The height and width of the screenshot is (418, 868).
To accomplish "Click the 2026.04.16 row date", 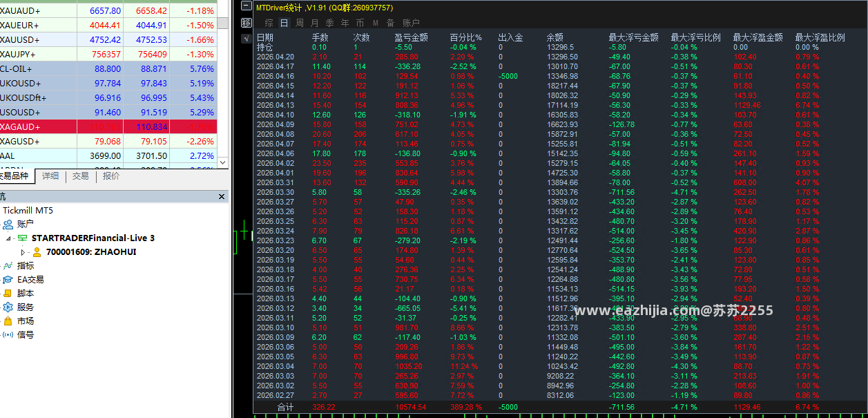I will pos(275,76).
